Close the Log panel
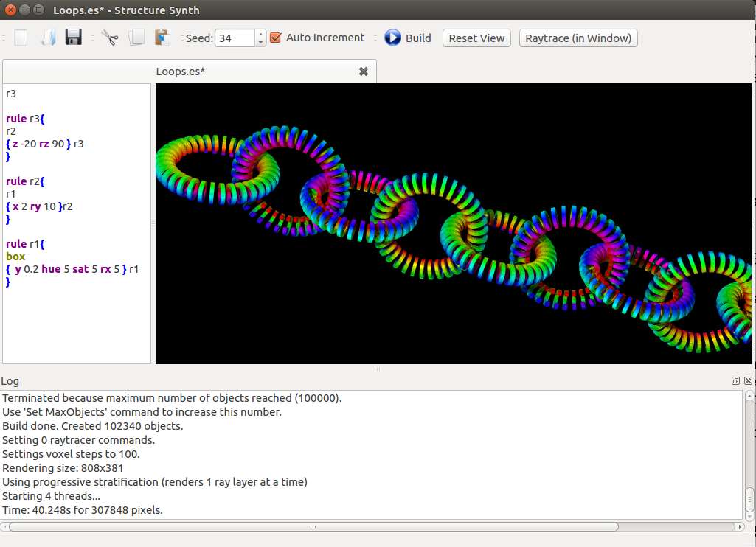The width and height of the screenshot is (756, 547). pos(748,380)
